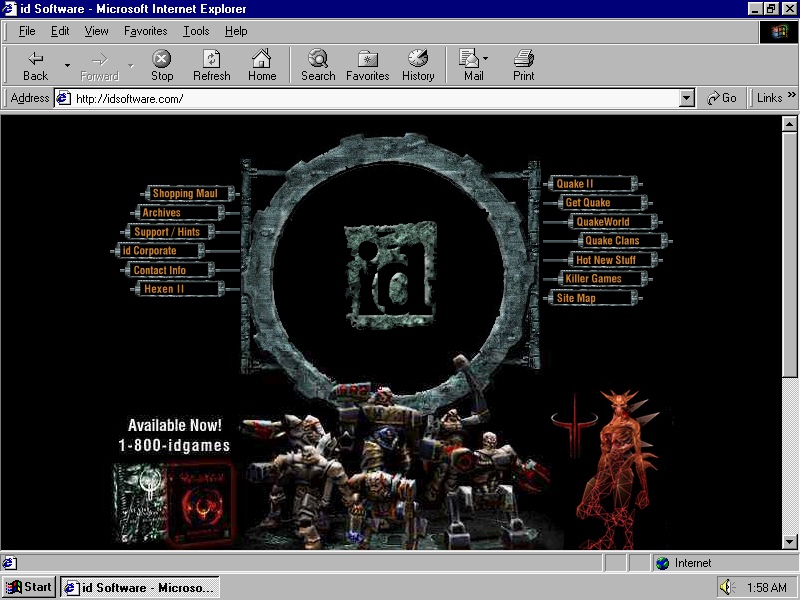Viewport: 800px width, 600px height.
Task: Open the History pane
Action: (418, 66)
